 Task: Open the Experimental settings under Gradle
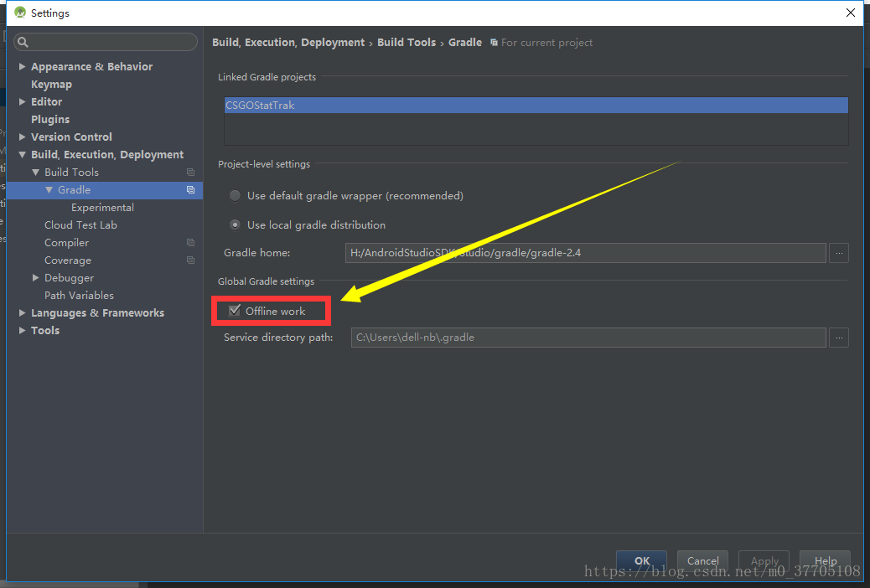(102, 208)
